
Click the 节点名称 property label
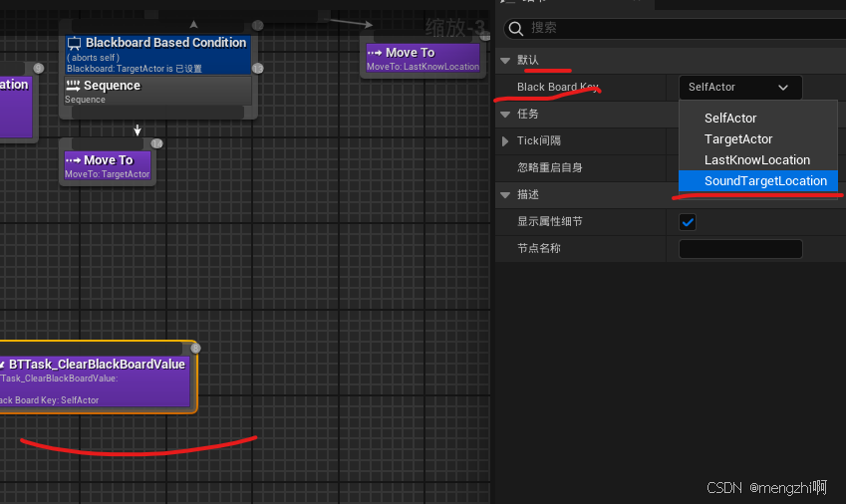(538, 248)
